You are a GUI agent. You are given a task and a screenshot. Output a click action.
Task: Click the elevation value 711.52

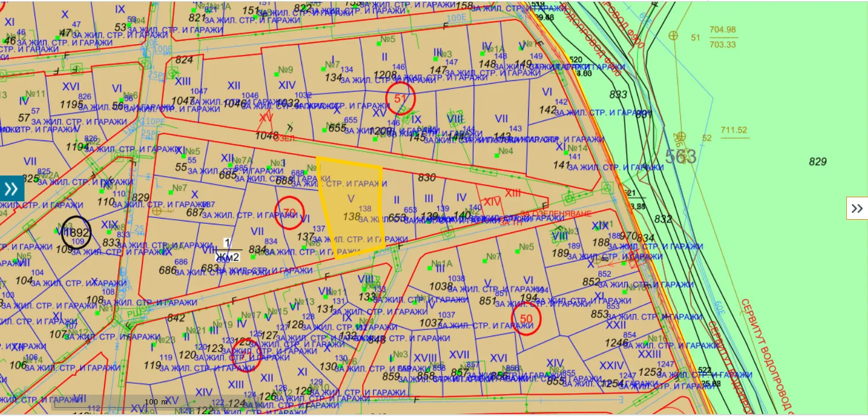[734, 130]
